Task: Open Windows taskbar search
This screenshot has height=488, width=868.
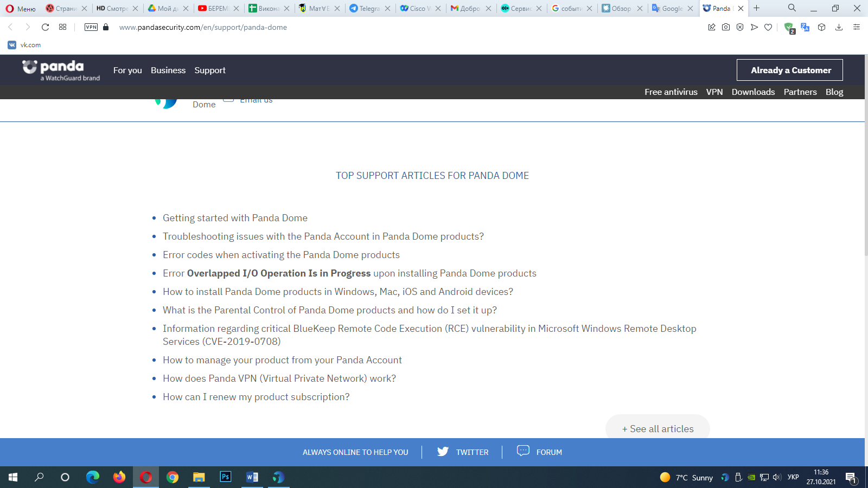Action: click(39, 477)
